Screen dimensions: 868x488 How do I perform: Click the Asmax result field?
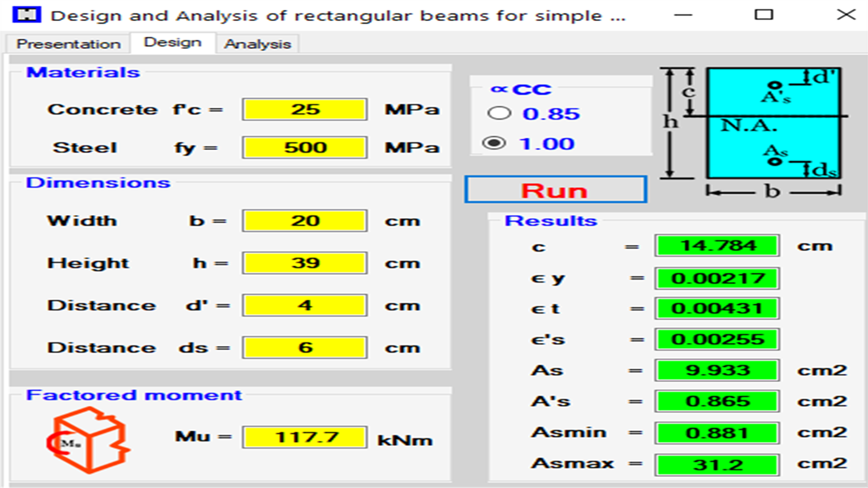point(717,463)
